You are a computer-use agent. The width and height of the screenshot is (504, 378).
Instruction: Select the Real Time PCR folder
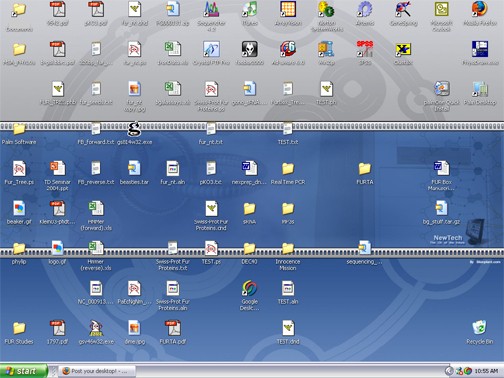[288, 169]
